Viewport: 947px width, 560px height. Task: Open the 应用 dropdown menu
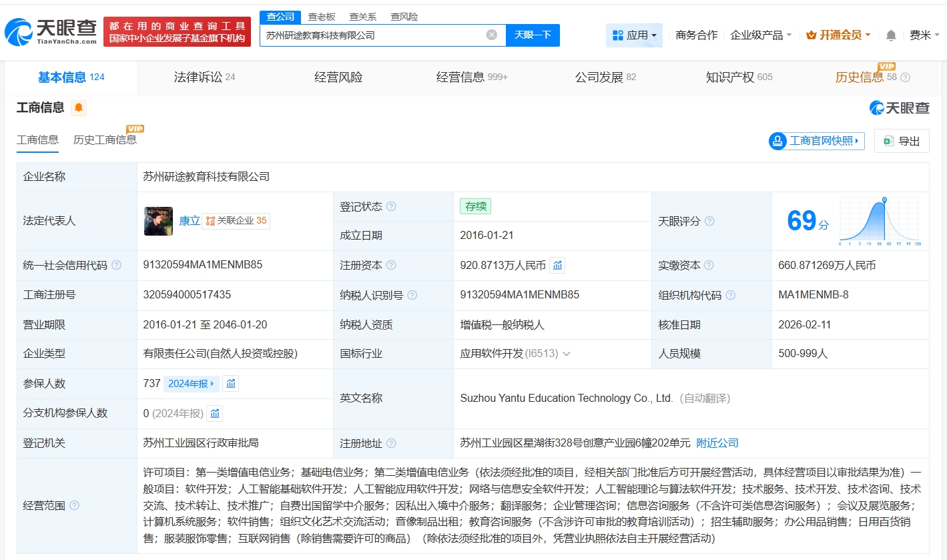(634, 35)
